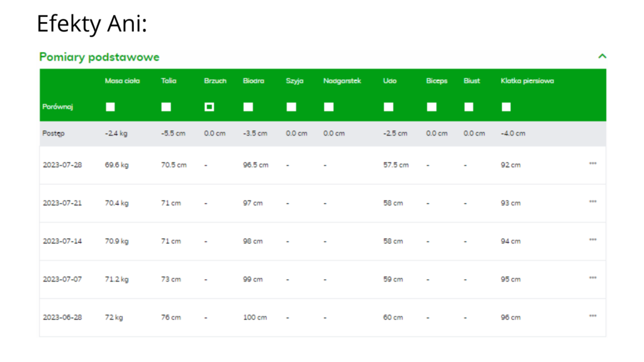Select the 2023-07-28 date entry

coord(62,165)
